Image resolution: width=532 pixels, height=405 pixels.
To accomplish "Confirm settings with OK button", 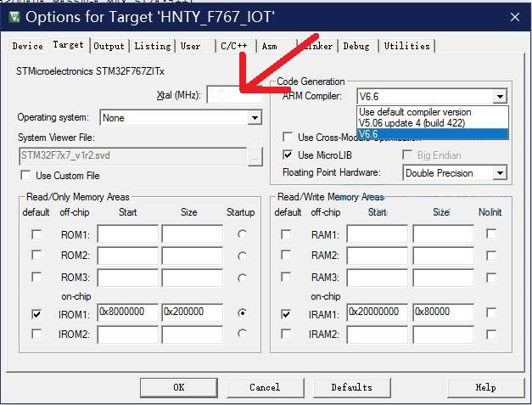I will 179,387.
